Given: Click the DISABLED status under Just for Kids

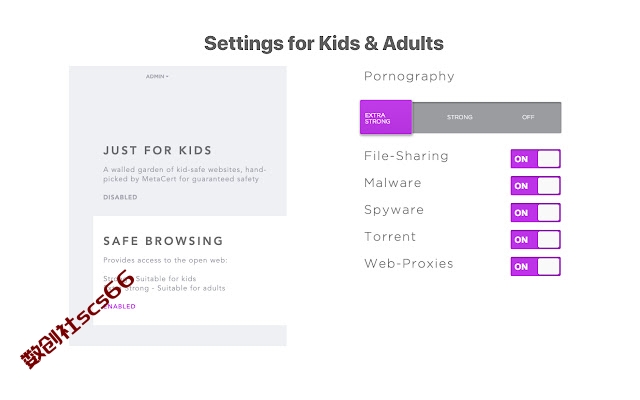Looking at the screenshot, I should point(120,197).
